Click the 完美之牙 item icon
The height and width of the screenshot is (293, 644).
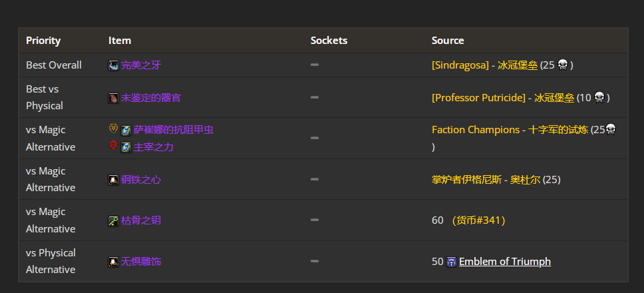click(114, 65)
